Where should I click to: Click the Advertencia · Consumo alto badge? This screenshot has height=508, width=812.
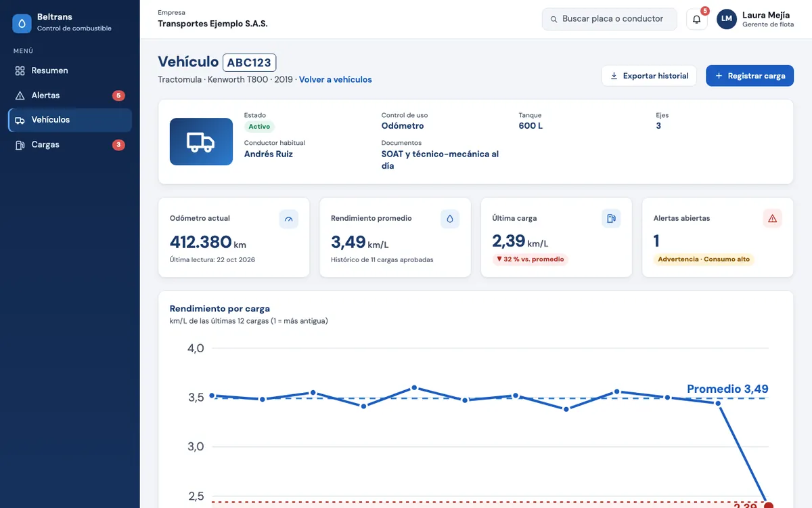tap(704, 259)
